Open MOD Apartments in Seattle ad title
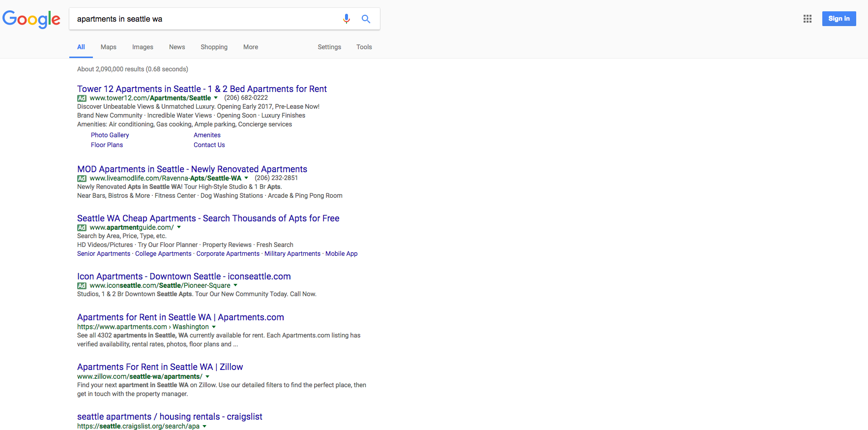 [x=192, y=169]
